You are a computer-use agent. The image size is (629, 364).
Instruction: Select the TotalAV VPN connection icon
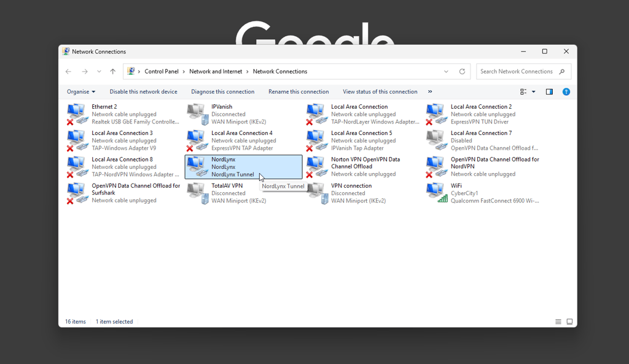(x=198, y=193)
